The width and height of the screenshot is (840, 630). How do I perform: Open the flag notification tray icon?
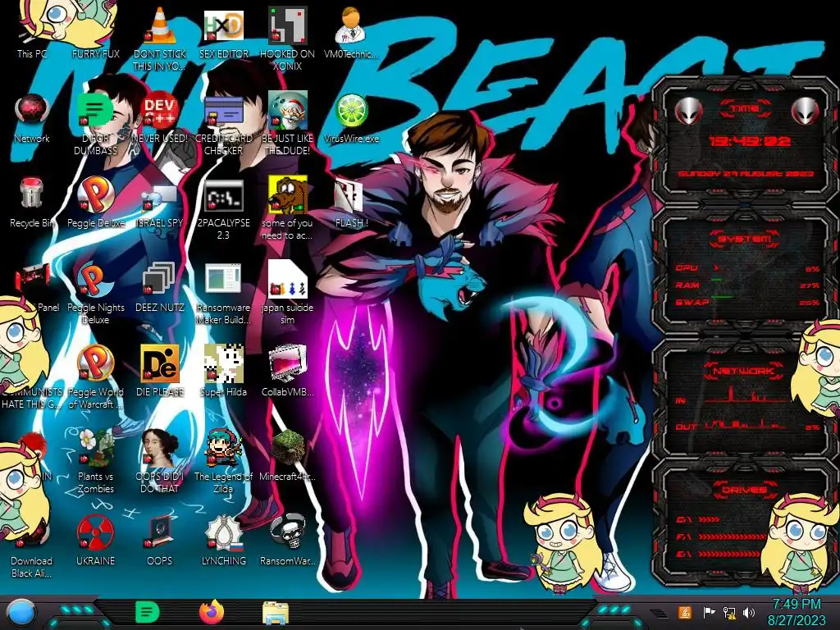click(x=709, y=612)
